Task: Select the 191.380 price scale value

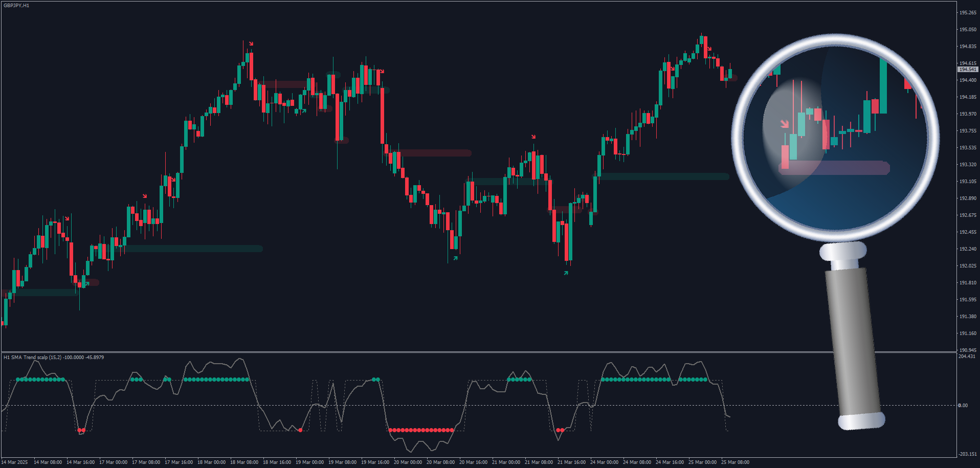Action: [968, 317]
